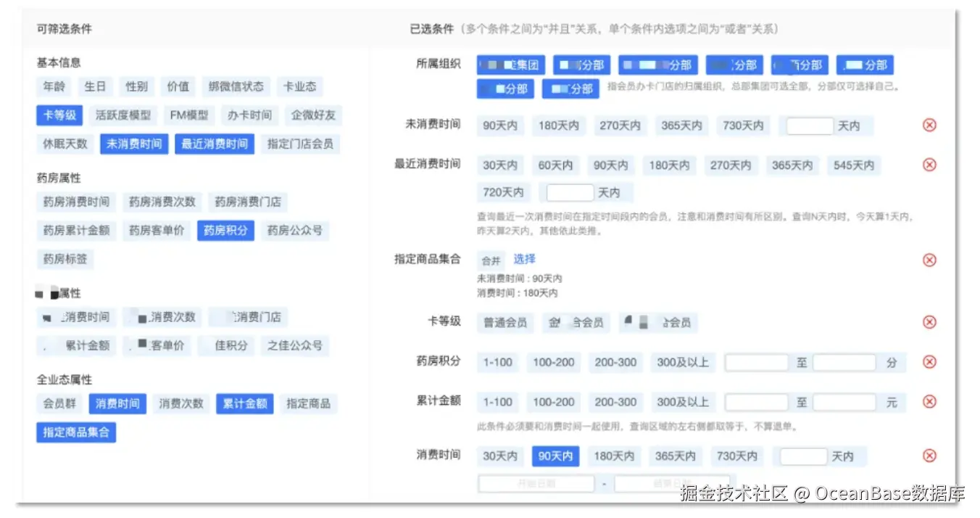The image size is (980, 518).
Task: Select 300及以上 for 累计金额
Action: 683,402
